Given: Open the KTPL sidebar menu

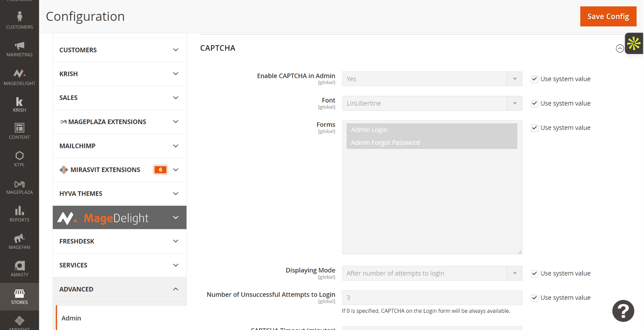Looking at the screenshot, I should click(x=19, y=159).
